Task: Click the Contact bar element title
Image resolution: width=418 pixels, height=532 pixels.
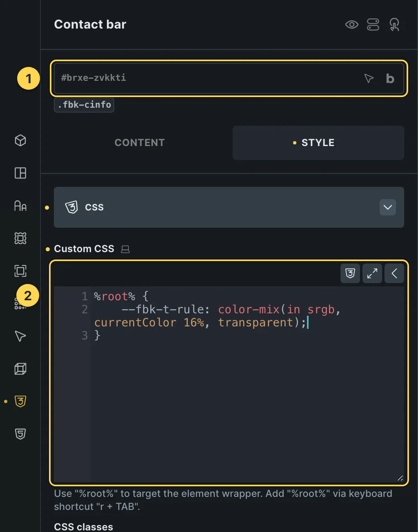Action: pos(90,24)
